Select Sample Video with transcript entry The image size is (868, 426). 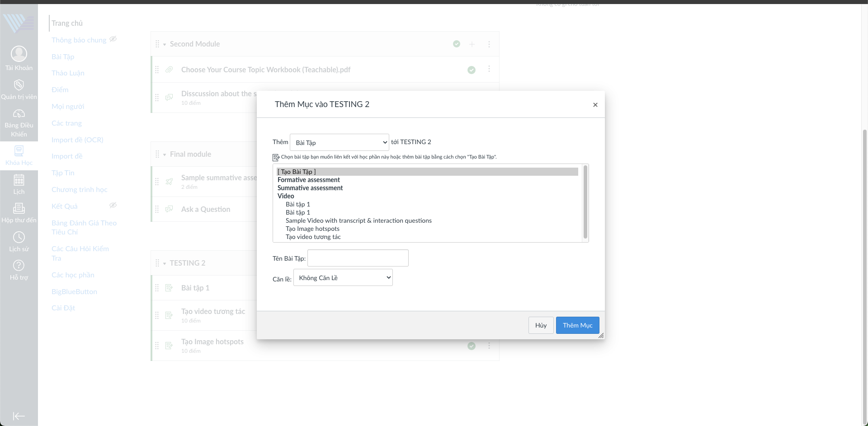(359, 220)
